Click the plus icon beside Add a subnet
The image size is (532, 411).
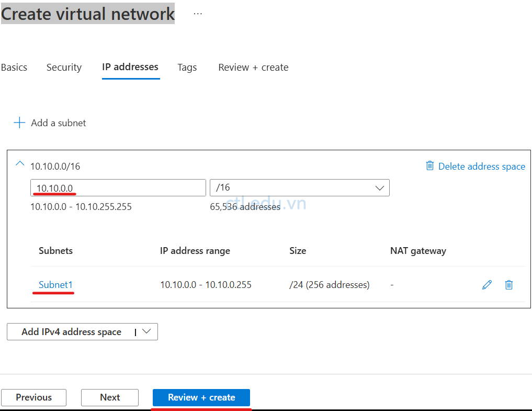click(x=19, y=123)
